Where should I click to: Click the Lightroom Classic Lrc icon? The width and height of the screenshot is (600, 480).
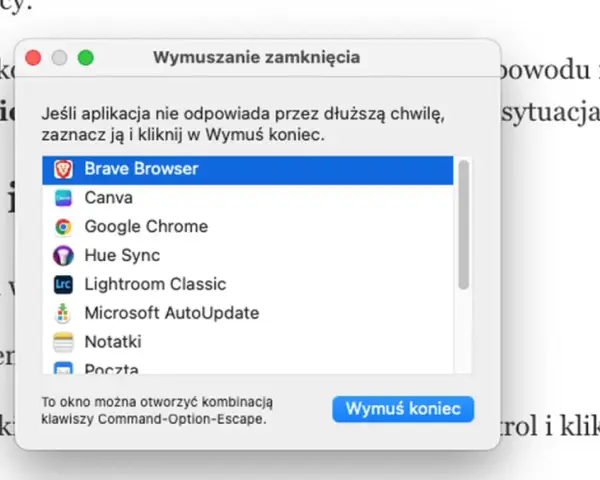(x=63, y=284)
